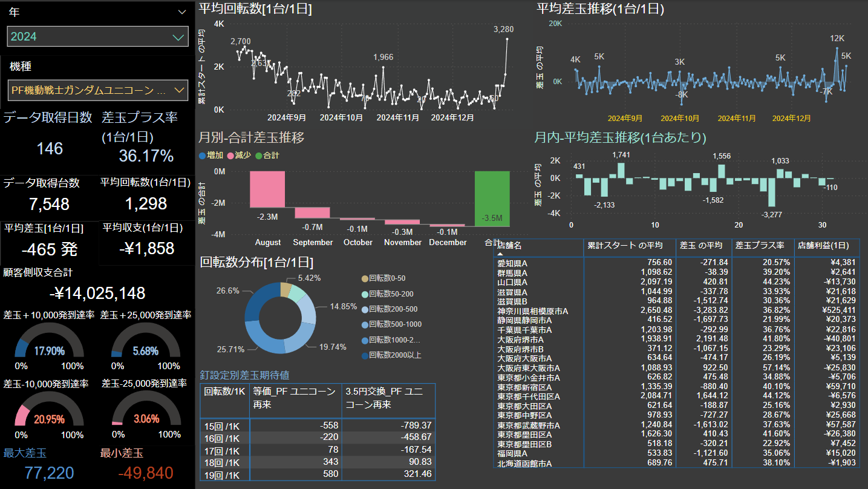
Task: Select 回転数50-200 in donut legend
Action: [x=365, y=294]
